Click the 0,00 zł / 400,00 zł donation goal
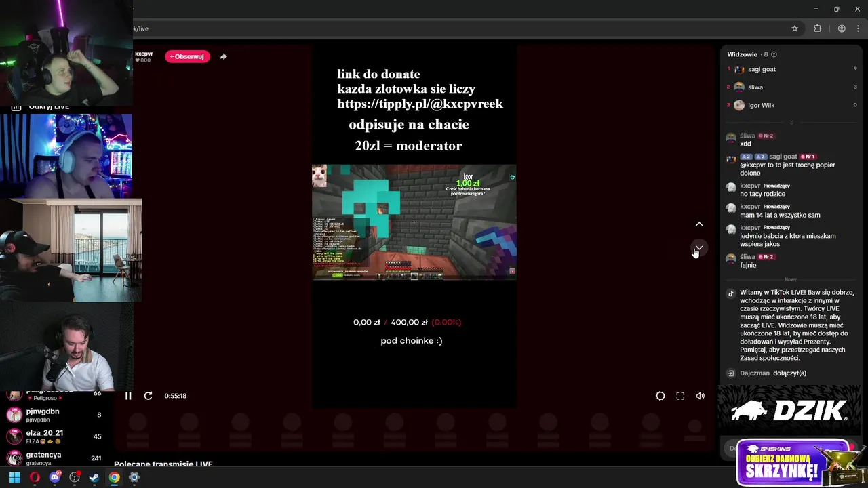Viewport: 868px width, 488px height. pos(407,323)
